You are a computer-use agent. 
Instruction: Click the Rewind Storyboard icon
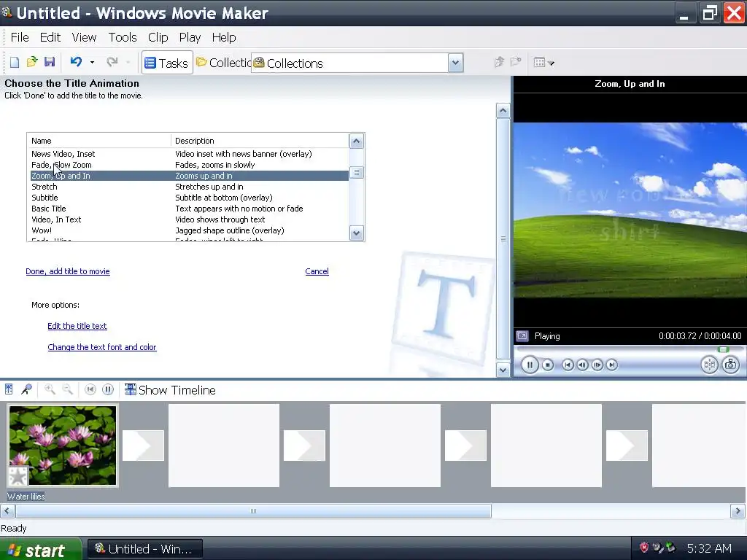[90, 389]
